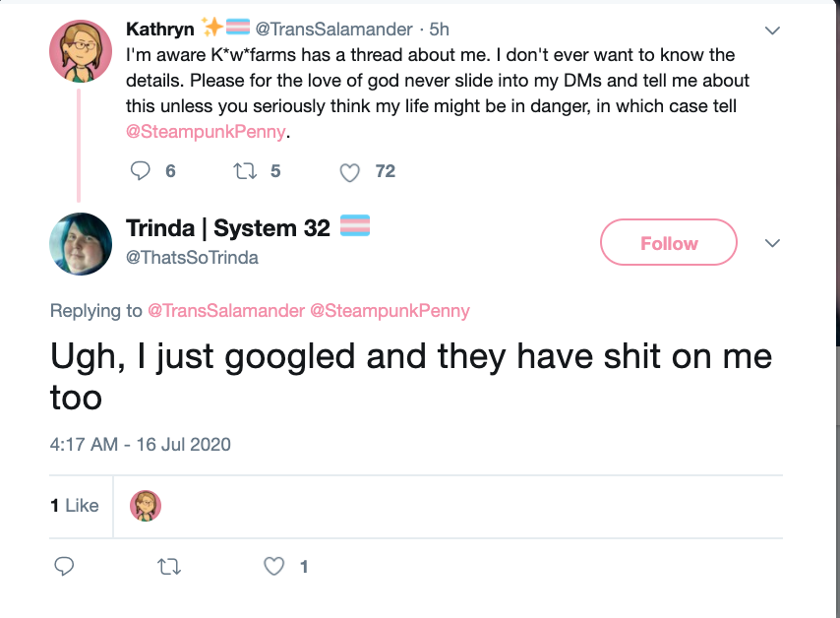The height and width of the screenshot is (618, 840).
Task: Expand options chevron beside Follow button
Action: click(772, 243)
